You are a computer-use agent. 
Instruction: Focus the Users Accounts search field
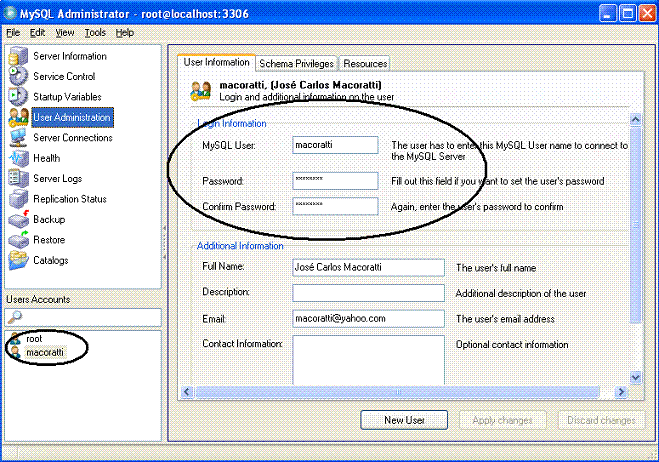pyautogui.click(x=83, y=317)
